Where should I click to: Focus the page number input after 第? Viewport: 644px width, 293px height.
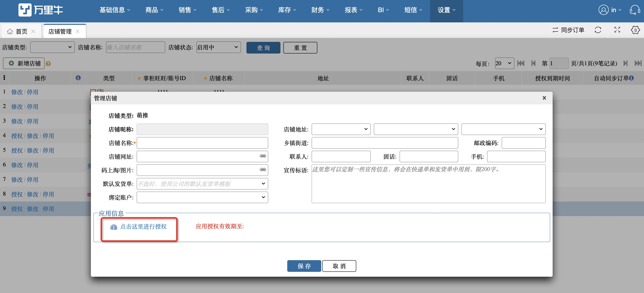pyautogui.click(x=559, y=63)
